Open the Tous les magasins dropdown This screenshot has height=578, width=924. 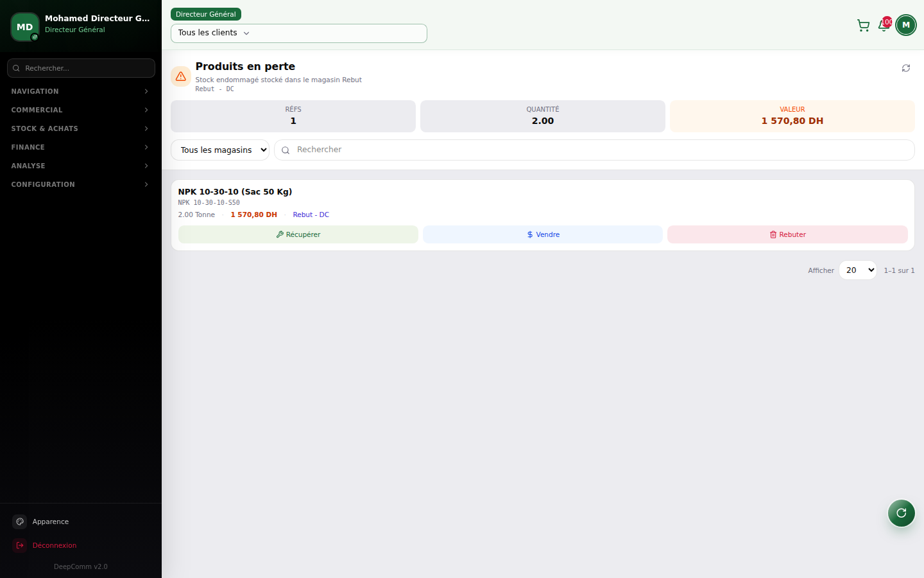point(220,150)
